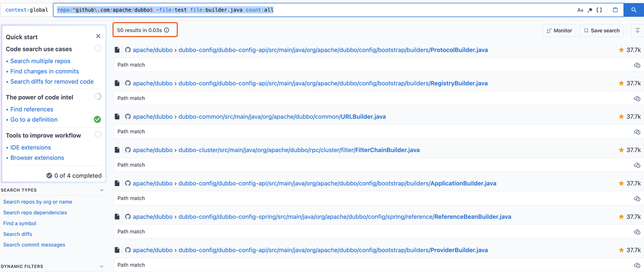Click star icon in ProtocolBuilder row
Viewport: 644px width, 272px height.
[621, 50]
